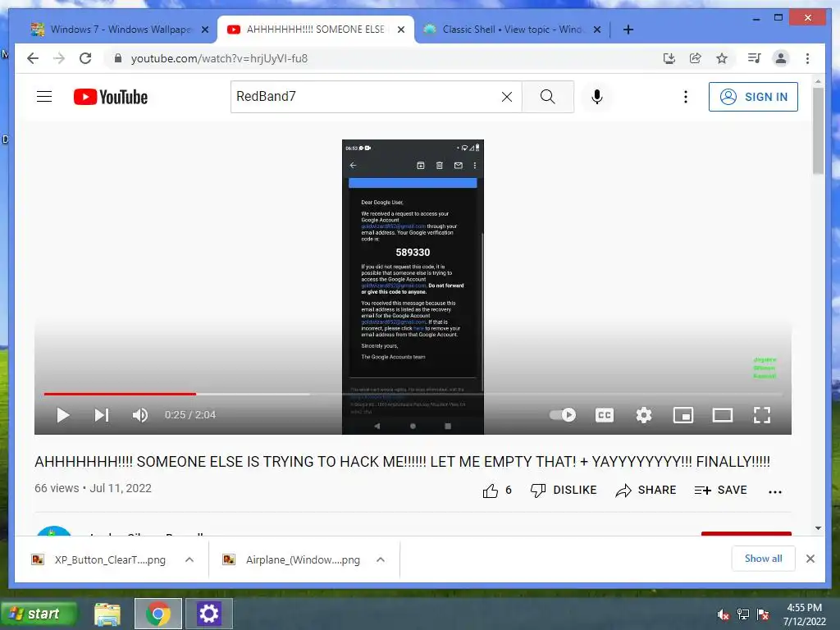This screenshot has width=840, height=630.
Task: Open the action center flag icon
Action: (x=763, y=614)
